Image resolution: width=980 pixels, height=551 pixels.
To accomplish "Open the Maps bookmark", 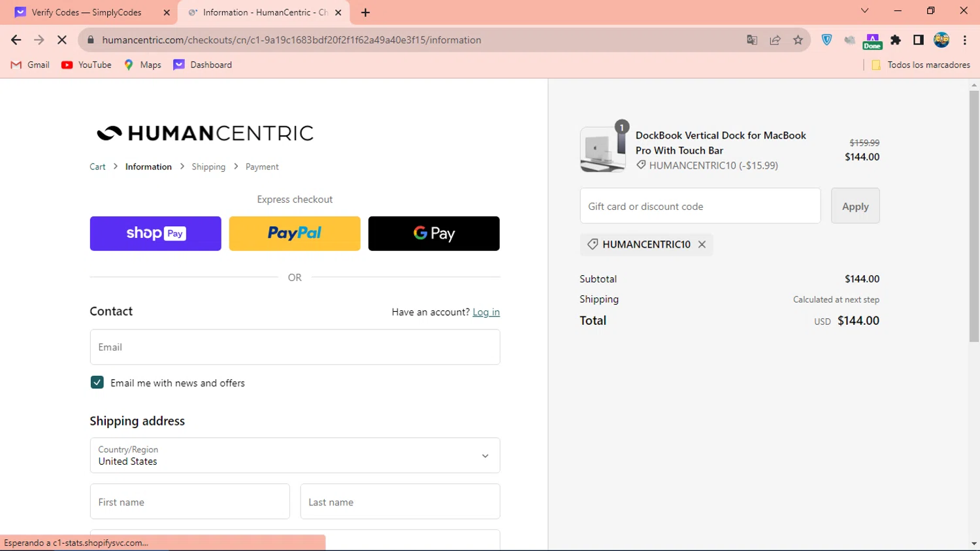I will pos(142,65).
